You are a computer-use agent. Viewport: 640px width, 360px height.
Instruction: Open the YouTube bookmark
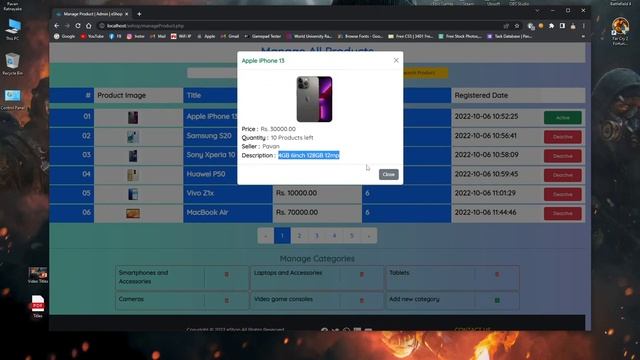pyautogui.click(x=92, y=36)
